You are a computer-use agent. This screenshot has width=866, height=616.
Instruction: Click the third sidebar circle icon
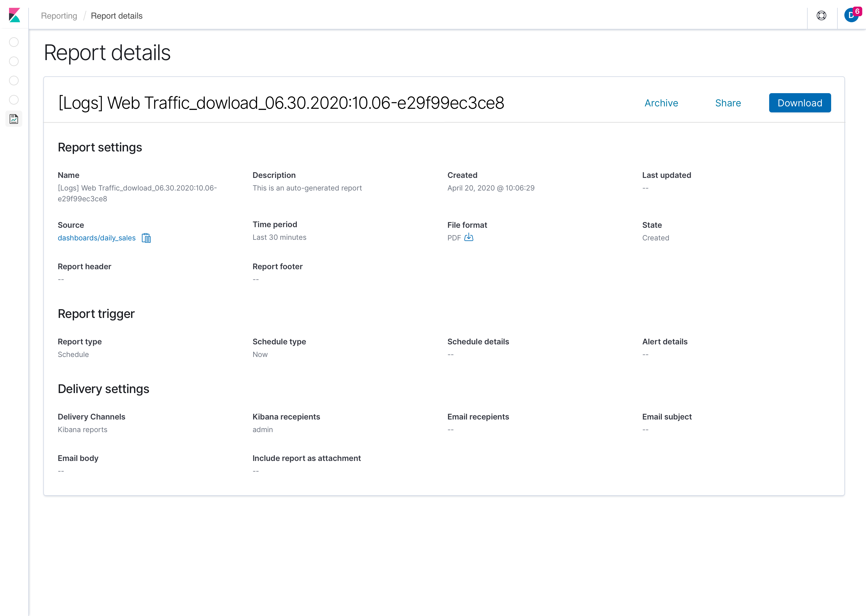[14, 81]
